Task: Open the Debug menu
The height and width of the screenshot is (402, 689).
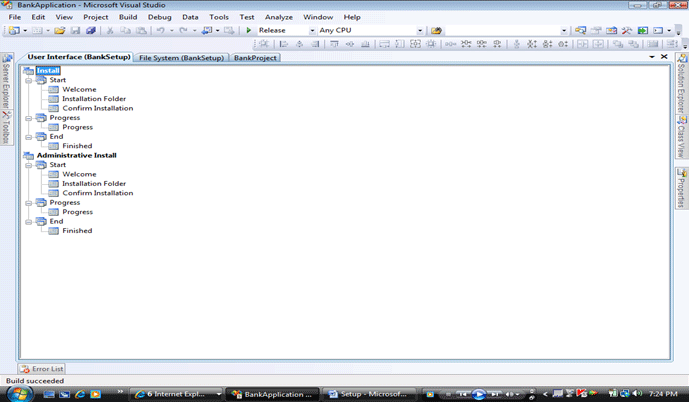Action: [160, 17]
